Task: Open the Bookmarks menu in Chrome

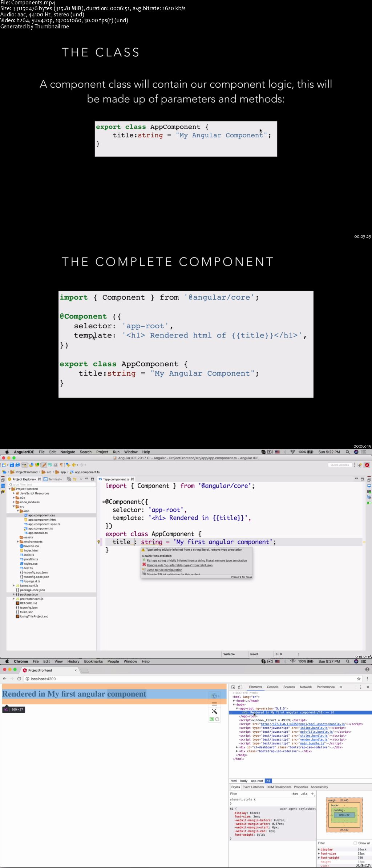Action: click(93, 661)
